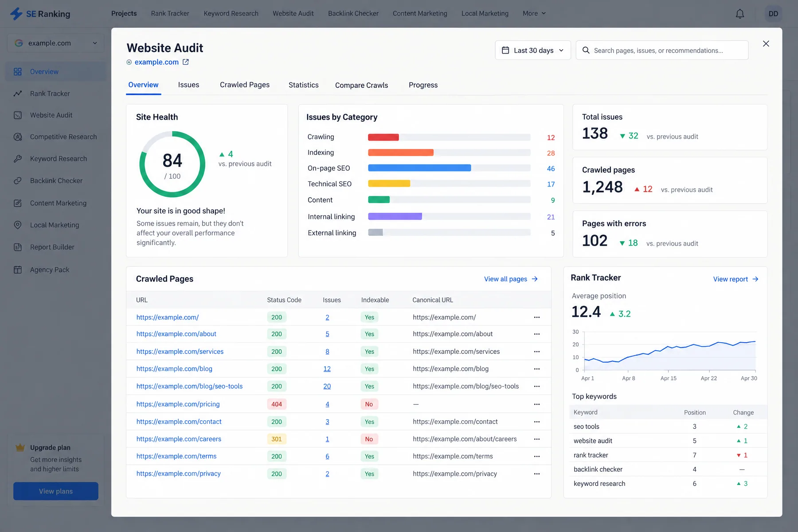
Task: Switch to the Issues tab
Action: pyautogui.click(x=188, y=85)
